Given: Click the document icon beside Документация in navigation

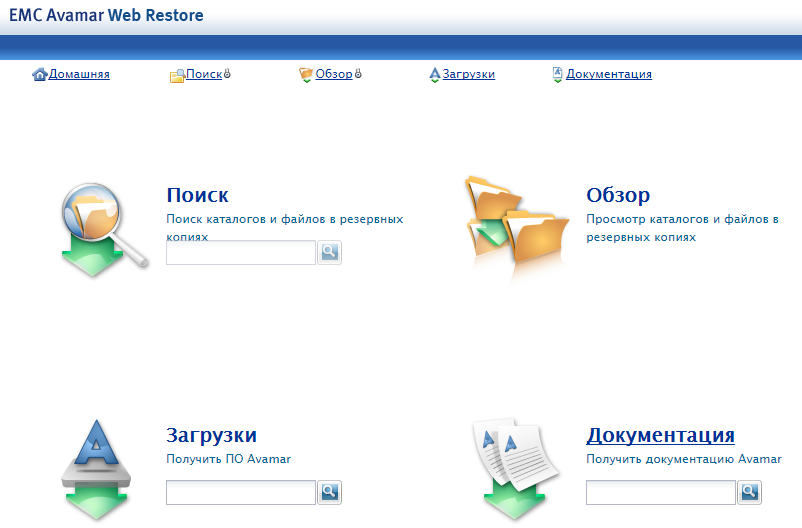Looking at the screenshot, I should pyautogui.click(x=558, y=75).
